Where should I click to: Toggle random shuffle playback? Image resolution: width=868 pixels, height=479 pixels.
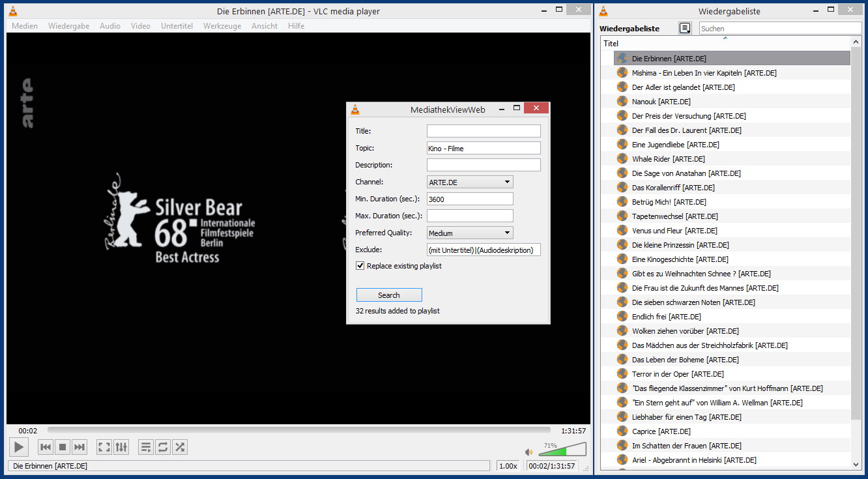(180, 447)
